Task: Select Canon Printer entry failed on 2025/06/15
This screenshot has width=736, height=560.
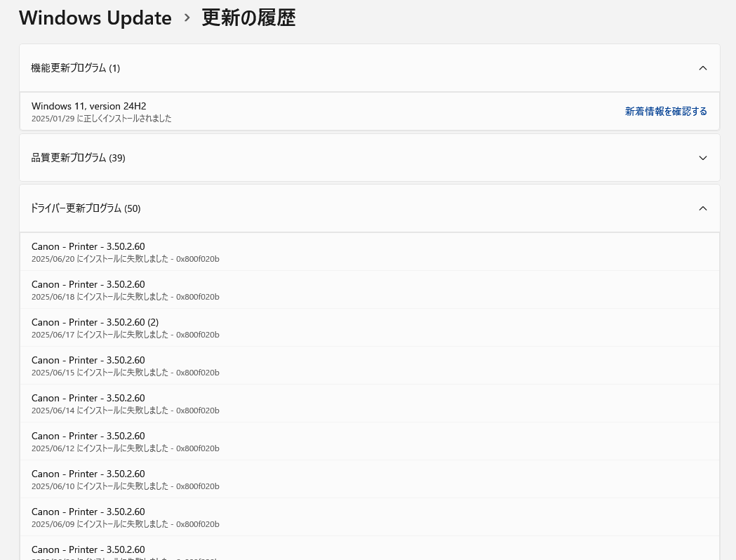Action: pyautogui.click(x=370, y=366)
